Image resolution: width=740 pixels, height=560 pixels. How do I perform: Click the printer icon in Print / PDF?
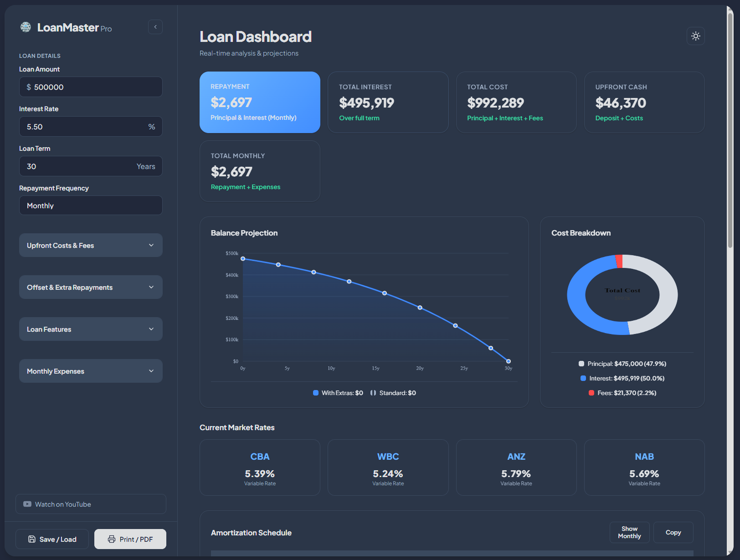[112, 539]
